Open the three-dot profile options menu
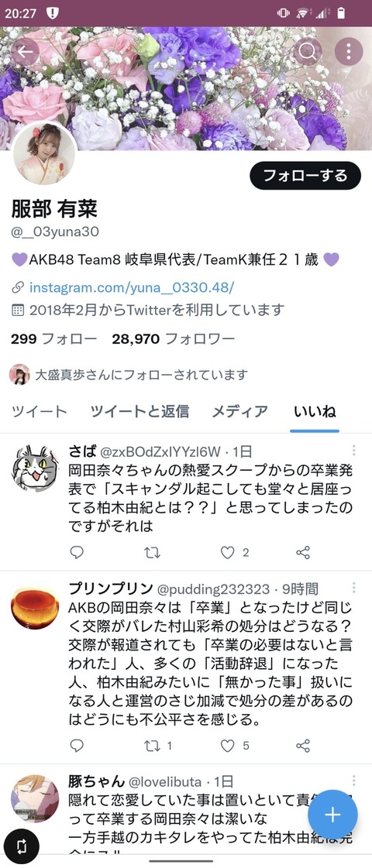Screen dimensions: 372x868 (349, 52)
